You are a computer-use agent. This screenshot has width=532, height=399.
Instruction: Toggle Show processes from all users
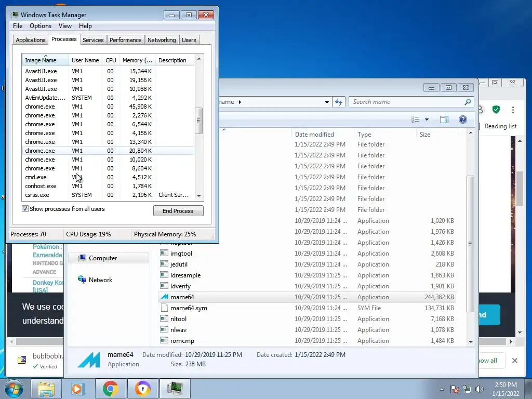click(25, 209)
